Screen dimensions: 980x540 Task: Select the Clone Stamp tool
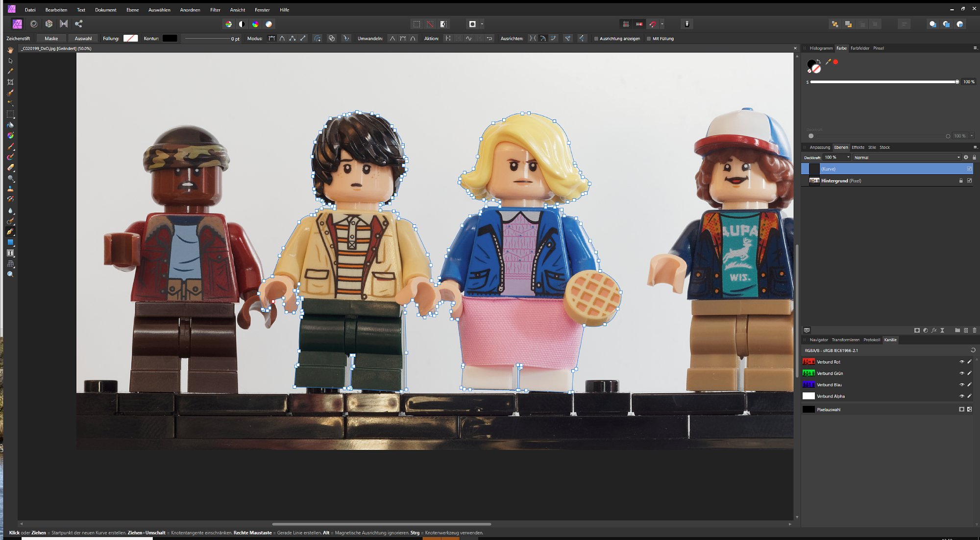coord(10,189)
